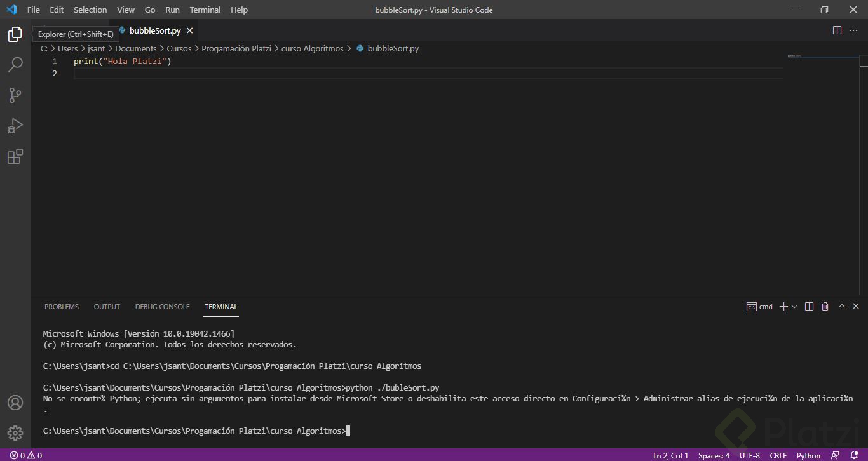Open the Help menu
The height and width of the screenshot is (461, 868).
[240, 10]
